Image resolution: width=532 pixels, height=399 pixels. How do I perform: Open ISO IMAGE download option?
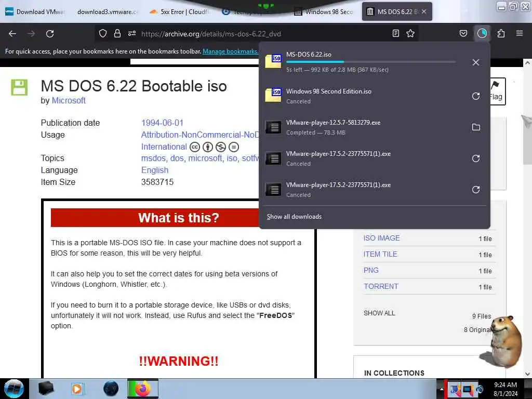[x=382, y=238]
